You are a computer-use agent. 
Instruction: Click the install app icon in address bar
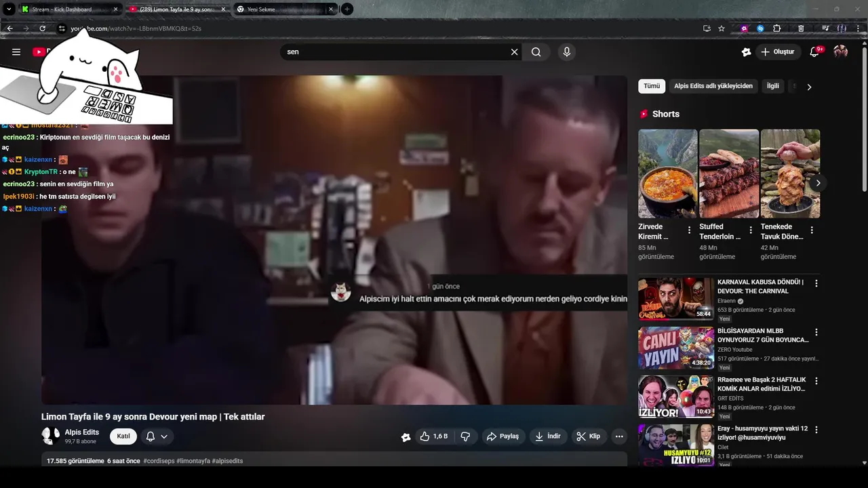[707, 28]
